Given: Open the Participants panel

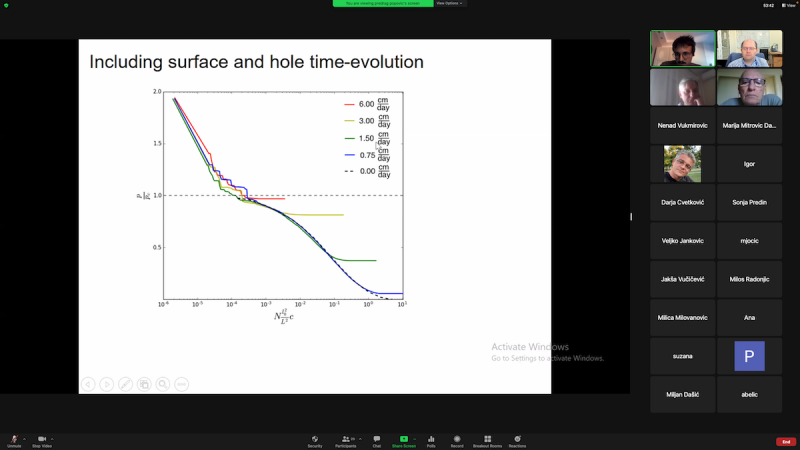Looking at the screenshot, I should pyautogui.click(x=346, y=441).
